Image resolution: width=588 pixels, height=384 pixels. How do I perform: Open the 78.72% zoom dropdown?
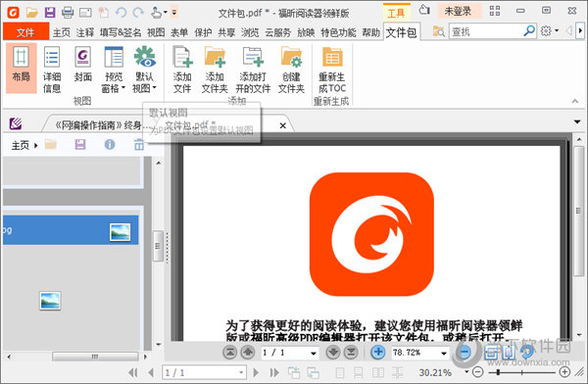point(444,354)
